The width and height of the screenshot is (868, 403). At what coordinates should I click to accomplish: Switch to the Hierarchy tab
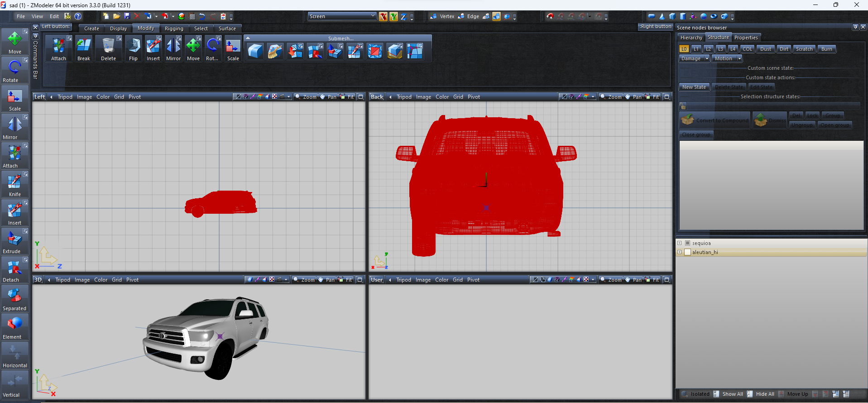click(691, 38)
